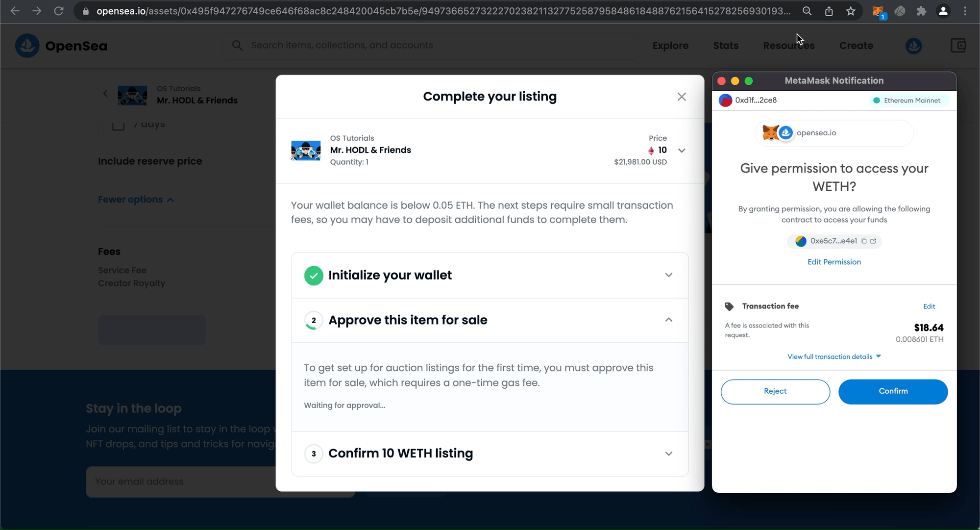Click the share page icon
This screenshot has width=980, height=530.
tap(829, 11)
